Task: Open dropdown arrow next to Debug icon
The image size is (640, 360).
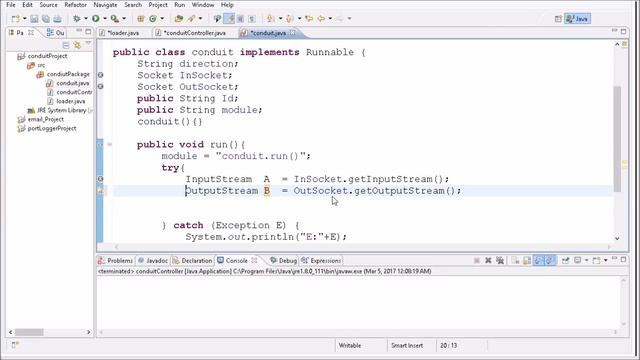Action: point(86,19)
